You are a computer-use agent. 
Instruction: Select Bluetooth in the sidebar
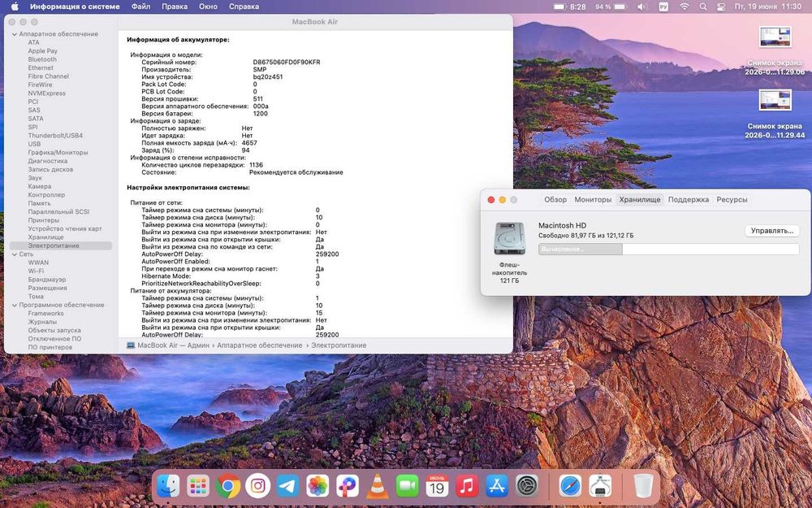[x=42, y=59]
